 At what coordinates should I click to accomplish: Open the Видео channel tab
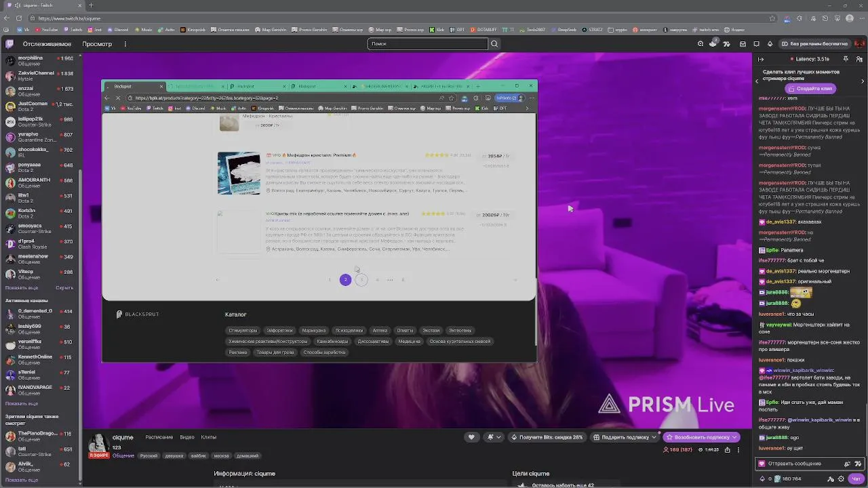[187, 437]
